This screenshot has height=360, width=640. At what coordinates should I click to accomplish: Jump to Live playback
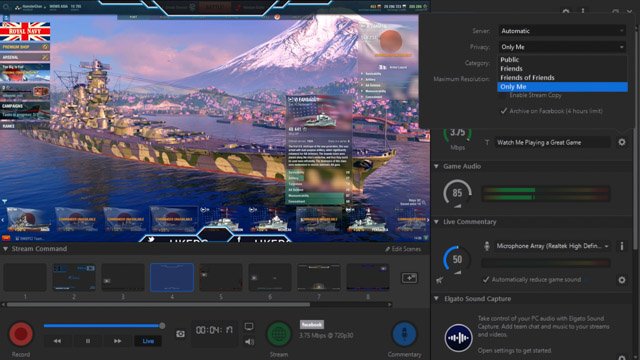point(148,341)
